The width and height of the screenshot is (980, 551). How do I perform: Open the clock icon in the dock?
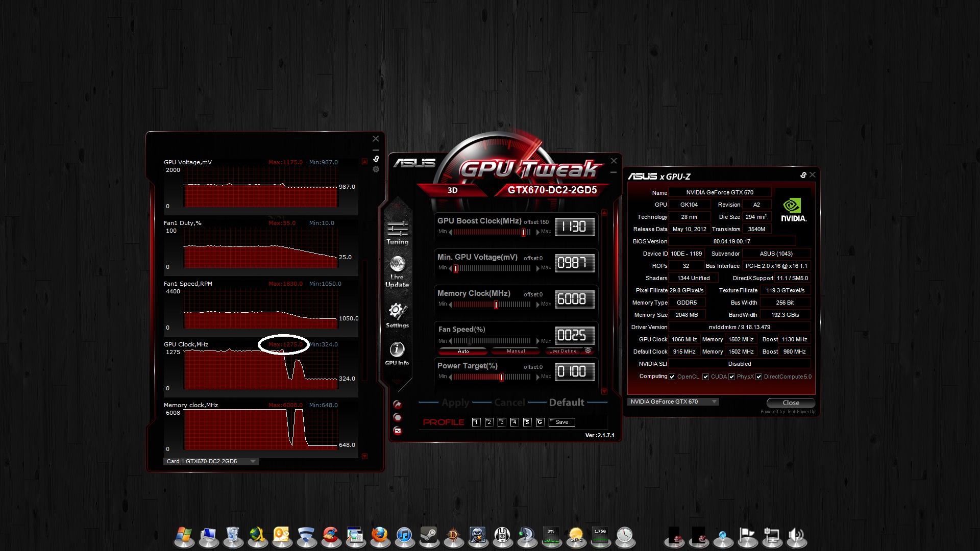tap(625, 536)
